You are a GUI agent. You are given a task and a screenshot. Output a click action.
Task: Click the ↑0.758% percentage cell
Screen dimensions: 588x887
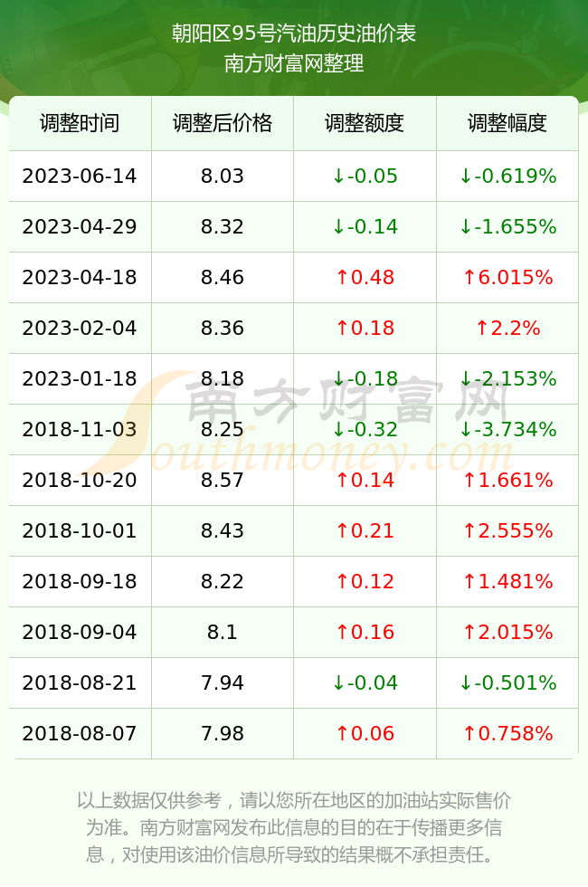coord(507,734)
